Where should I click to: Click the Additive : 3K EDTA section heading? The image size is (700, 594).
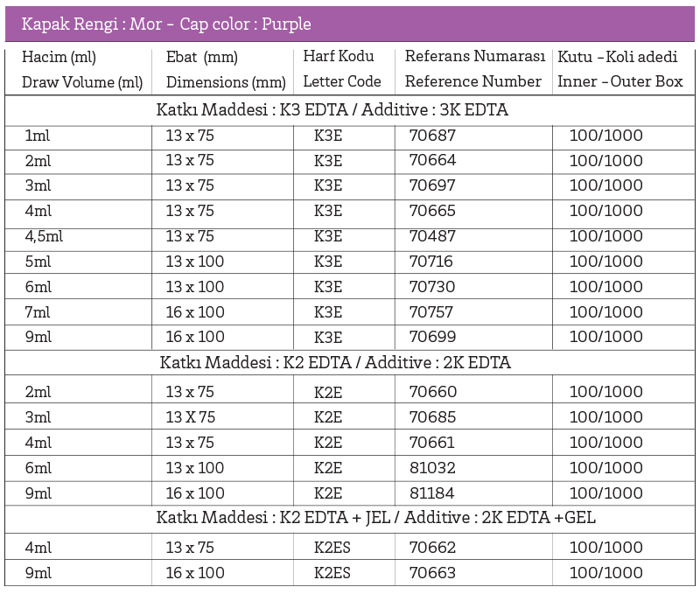(332, 110)
